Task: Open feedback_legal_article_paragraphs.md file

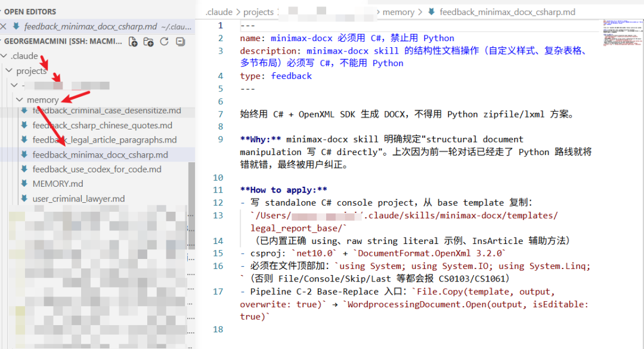Action: tap(105, 140)
